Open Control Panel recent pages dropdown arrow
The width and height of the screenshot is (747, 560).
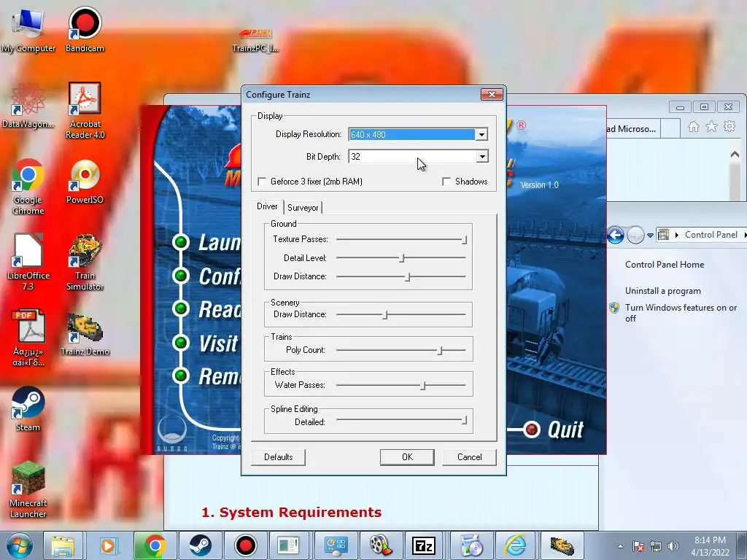650,235
